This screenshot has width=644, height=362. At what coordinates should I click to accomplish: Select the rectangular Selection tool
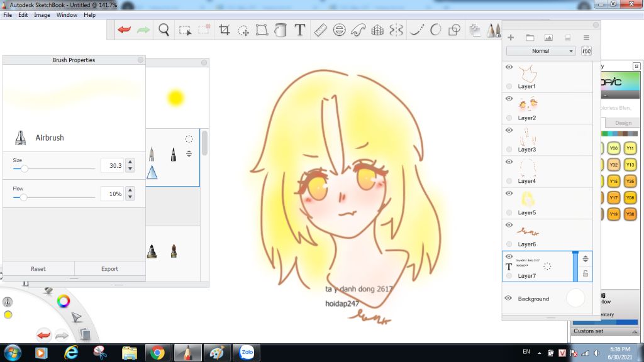tap(185, 30)
